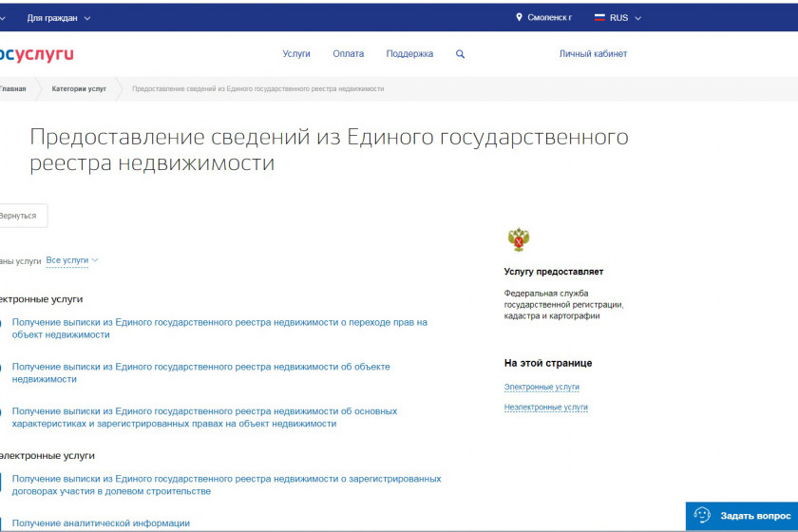The width and height of the screenshot is (798, 532).
Task: Click the Rosreestr coat of arms emblem
Action: click(x=519, y=238)
